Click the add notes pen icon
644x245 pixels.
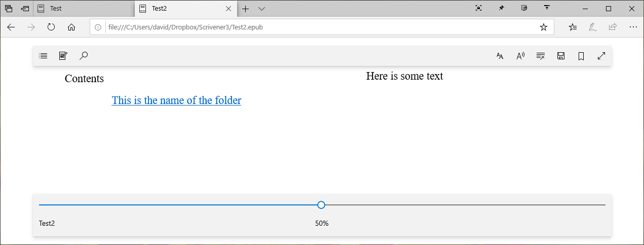[x=592, y=27]
